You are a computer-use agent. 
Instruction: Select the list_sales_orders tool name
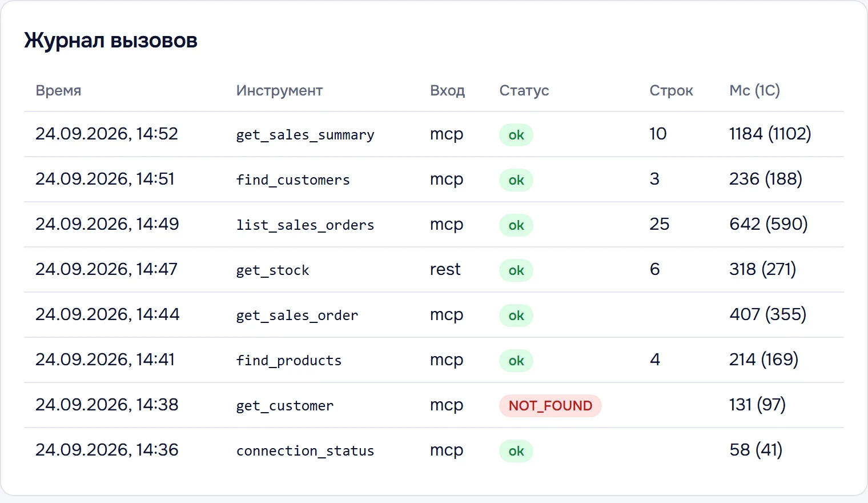(x=306, y=225)
